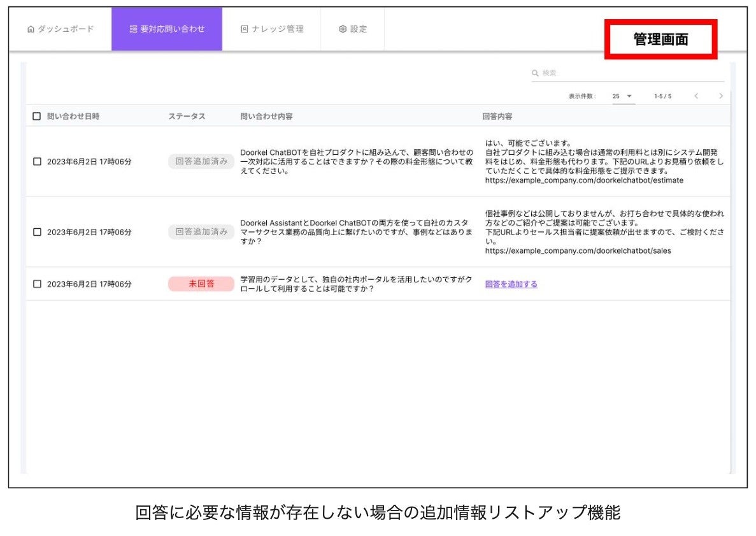Open the 設定 tab
This screenshot has width=756, height=536.
352,29
